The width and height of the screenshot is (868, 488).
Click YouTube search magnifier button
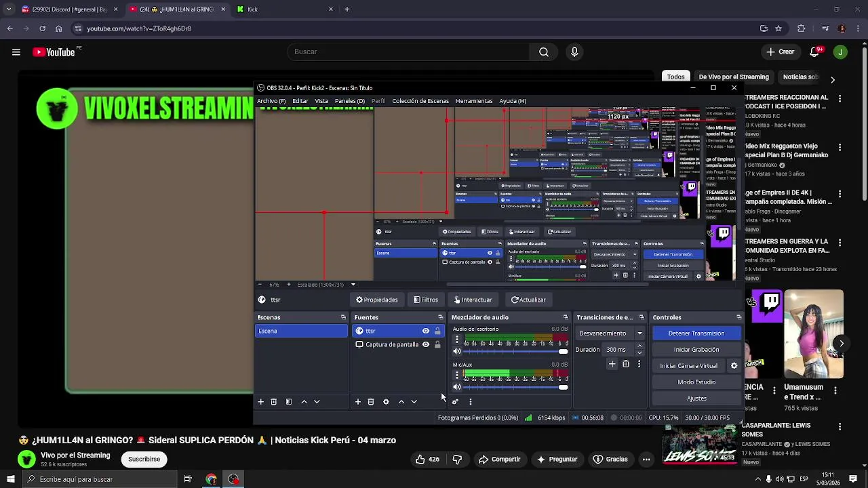coord(544,52)
